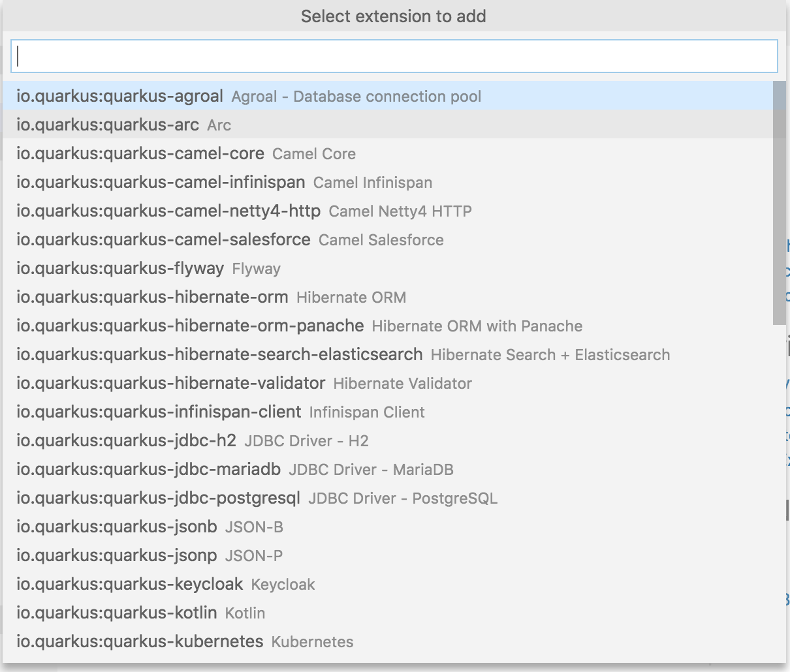This screenshot has width=790, height=672.
Task: Click the extension list scrollbar thumb
Action: pos(780,202)
